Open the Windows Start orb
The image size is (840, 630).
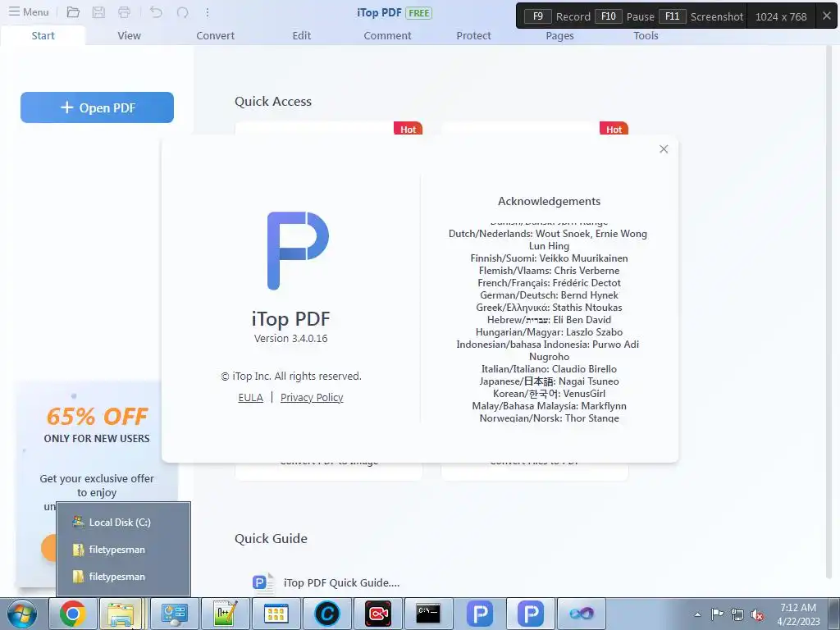point(22,614)
